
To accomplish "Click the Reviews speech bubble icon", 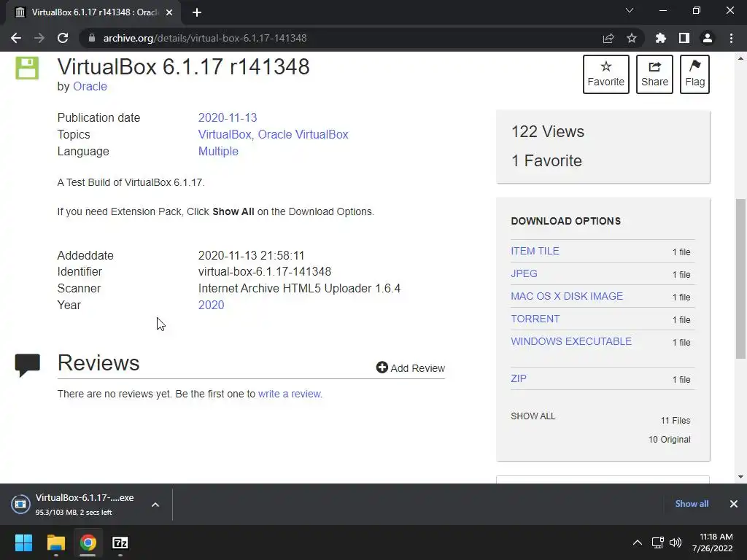I will coord(28,365).
